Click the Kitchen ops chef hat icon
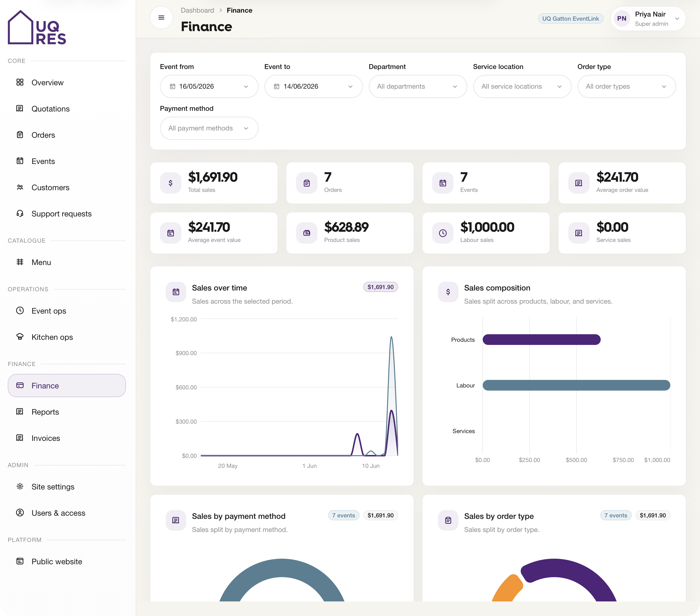 (20, 337)
